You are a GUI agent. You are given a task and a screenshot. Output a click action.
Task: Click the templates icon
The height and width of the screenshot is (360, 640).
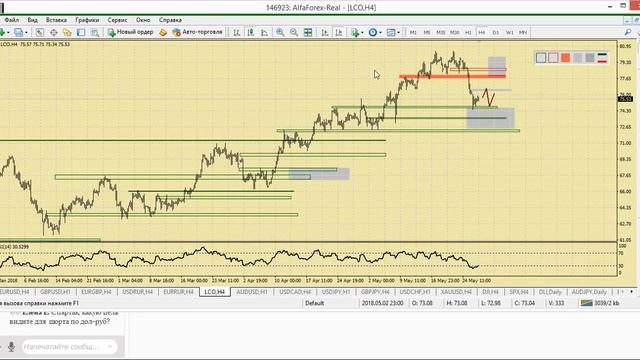(391, 32)
